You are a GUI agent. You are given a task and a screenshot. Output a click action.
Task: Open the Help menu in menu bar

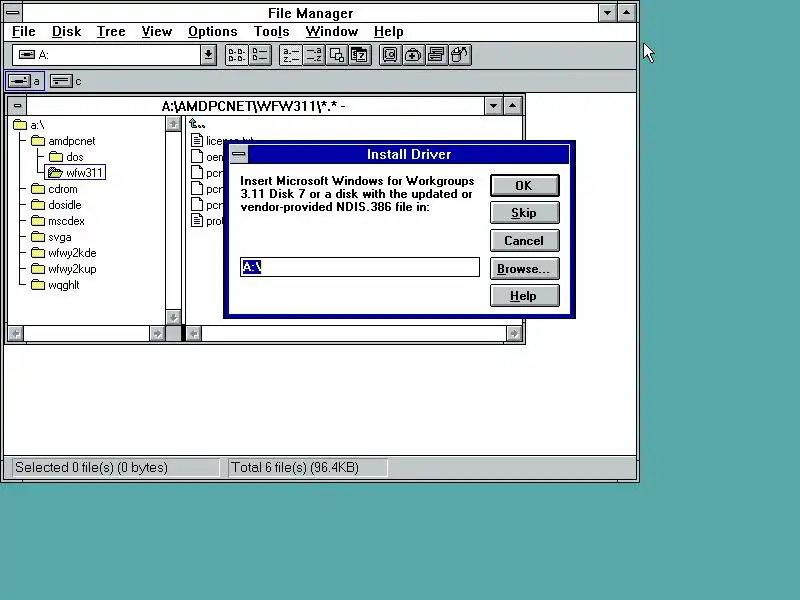pos(388,32)
